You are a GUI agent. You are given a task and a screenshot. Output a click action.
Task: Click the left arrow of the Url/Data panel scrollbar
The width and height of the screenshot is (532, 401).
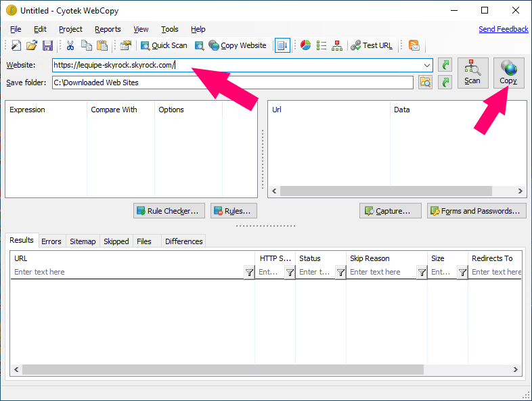tap(274, 191)
